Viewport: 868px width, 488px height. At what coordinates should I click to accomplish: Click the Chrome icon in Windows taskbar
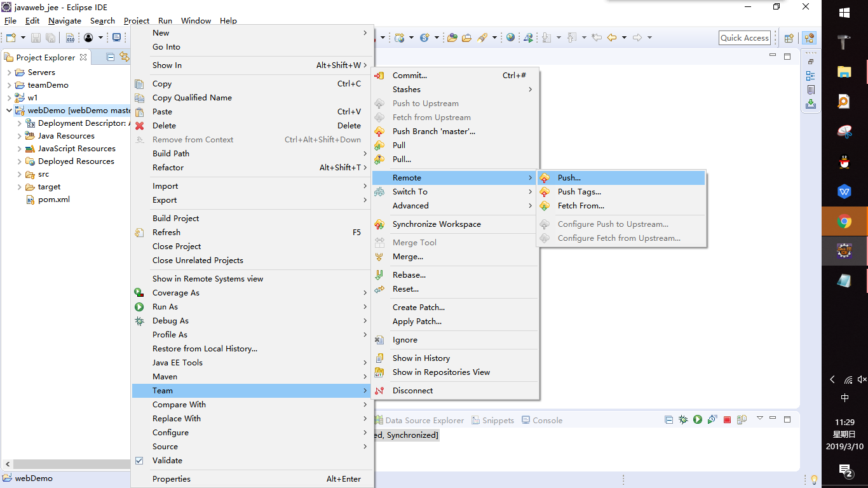click(x=844, y=222)
